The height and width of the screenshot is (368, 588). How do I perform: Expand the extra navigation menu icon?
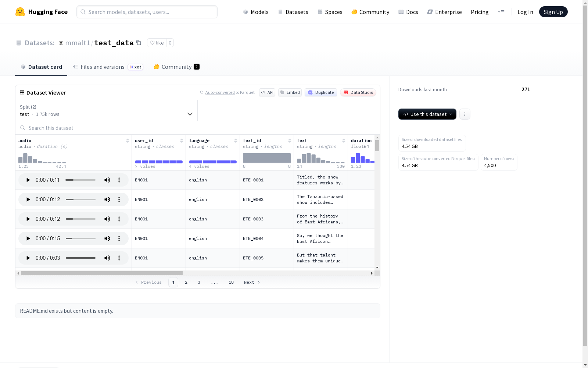(x=501, y=12)
